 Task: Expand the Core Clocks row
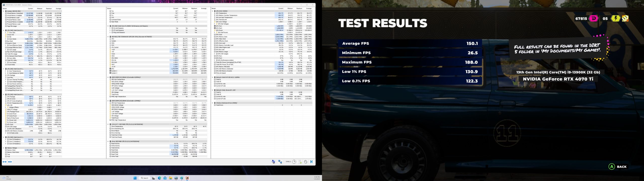6,39
